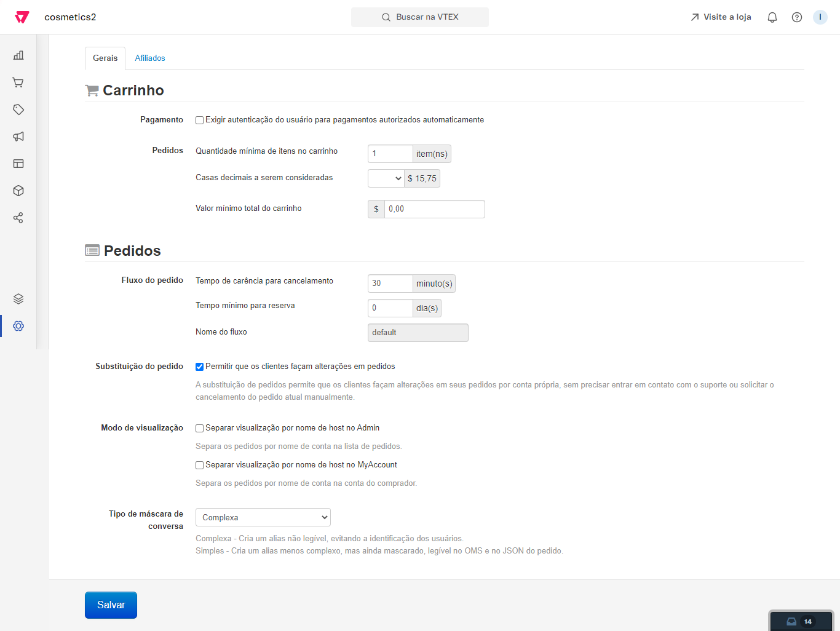Open the shipping box icon in sidebar
Viewport: 840px width, 631px height.
[x=18, y=191]
